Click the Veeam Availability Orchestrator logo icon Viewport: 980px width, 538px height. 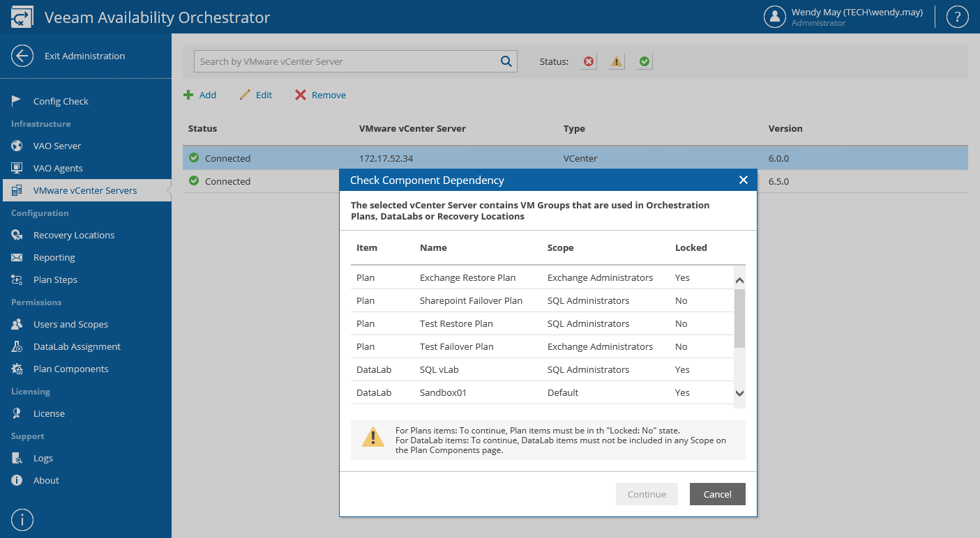pyautogui.click(x=22, y=17)
